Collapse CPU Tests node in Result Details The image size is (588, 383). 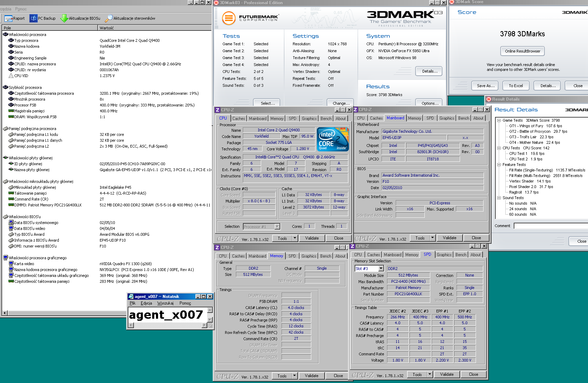[x=499, y=148]
